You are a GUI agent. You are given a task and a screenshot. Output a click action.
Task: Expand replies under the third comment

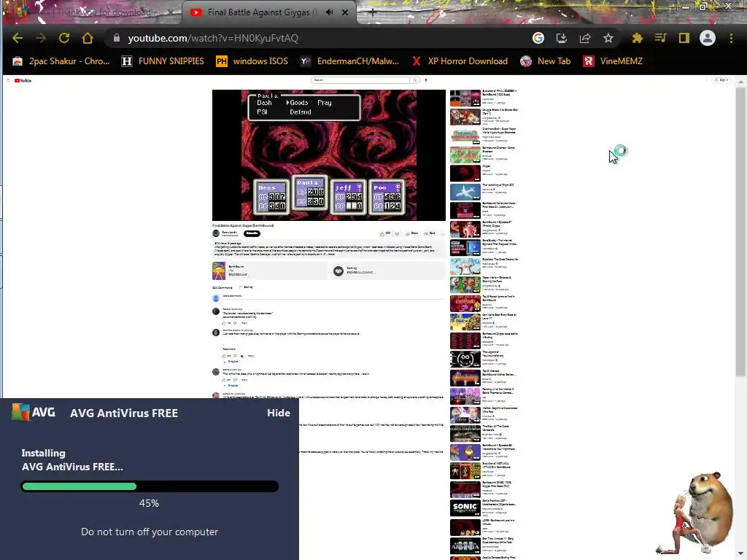(x=231, y=385)
